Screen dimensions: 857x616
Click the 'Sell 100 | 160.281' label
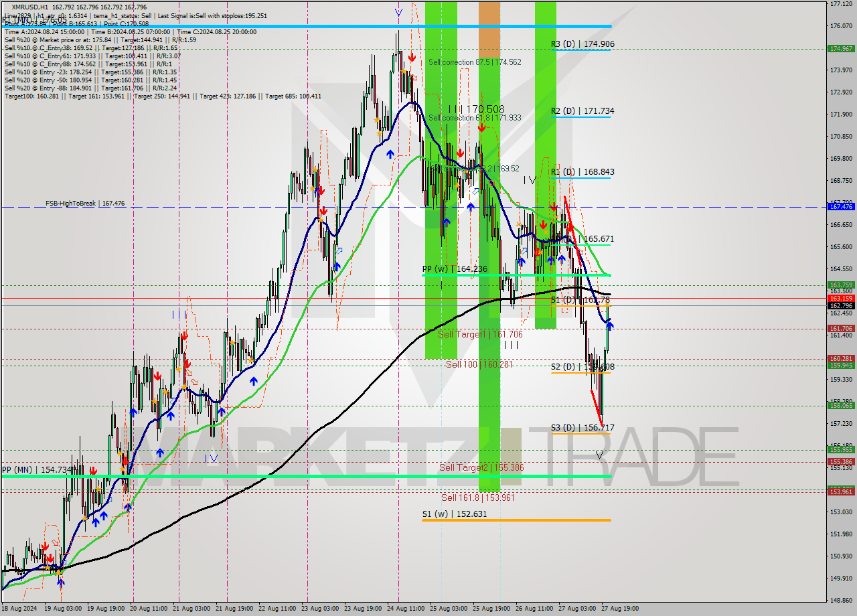click(479, 364)
